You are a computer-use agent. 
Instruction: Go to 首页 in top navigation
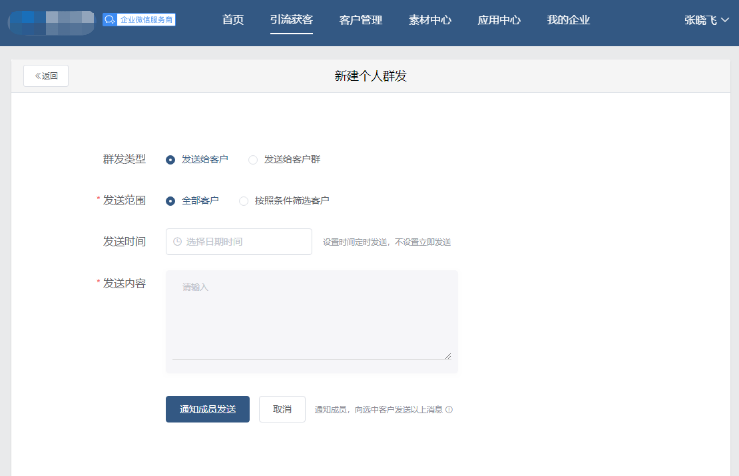233,20
